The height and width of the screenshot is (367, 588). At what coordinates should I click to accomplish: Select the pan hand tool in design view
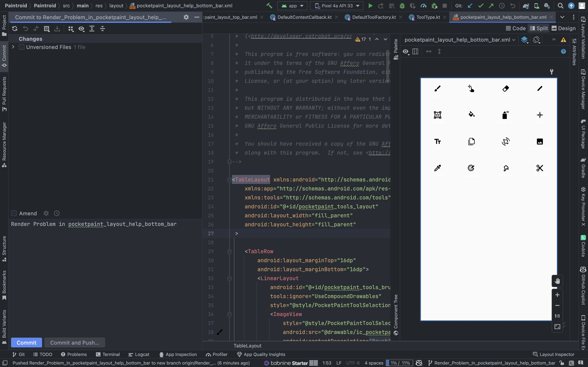557,281
